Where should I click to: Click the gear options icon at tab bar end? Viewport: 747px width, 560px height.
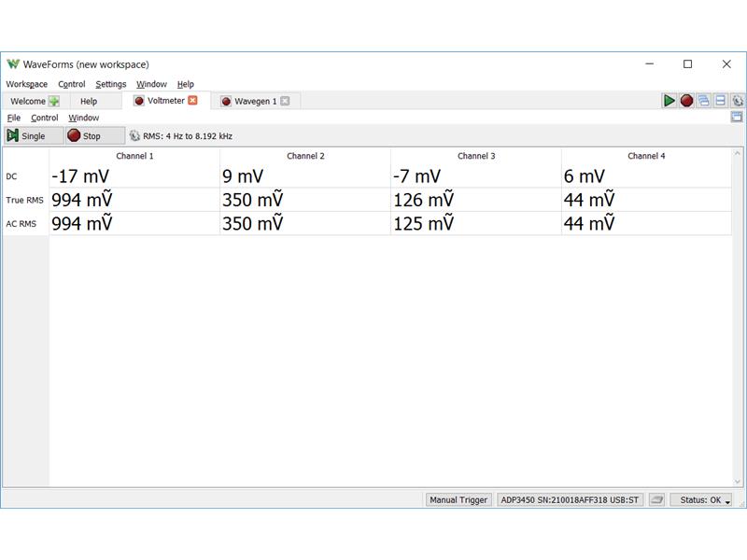(x=738, y=101)
